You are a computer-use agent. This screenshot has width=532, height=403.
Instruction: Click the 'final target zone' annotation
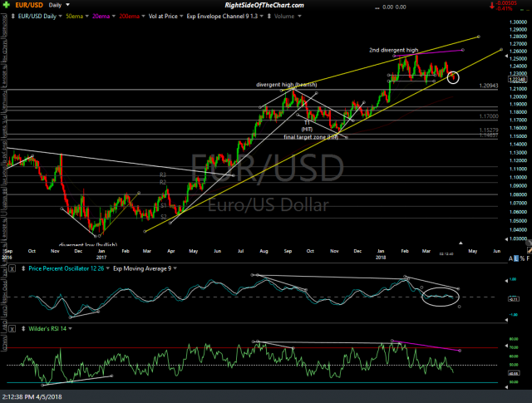[311, 137]
